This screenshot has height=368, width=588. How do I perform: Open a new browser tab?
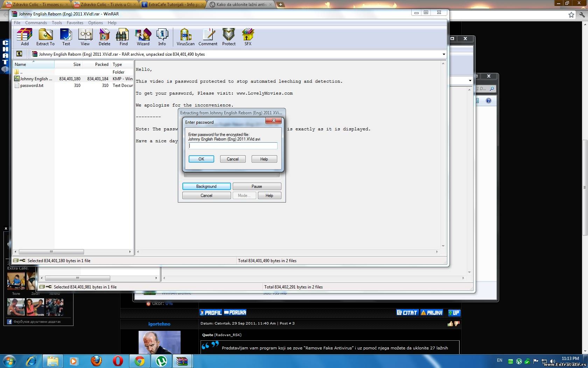[280, 5]
